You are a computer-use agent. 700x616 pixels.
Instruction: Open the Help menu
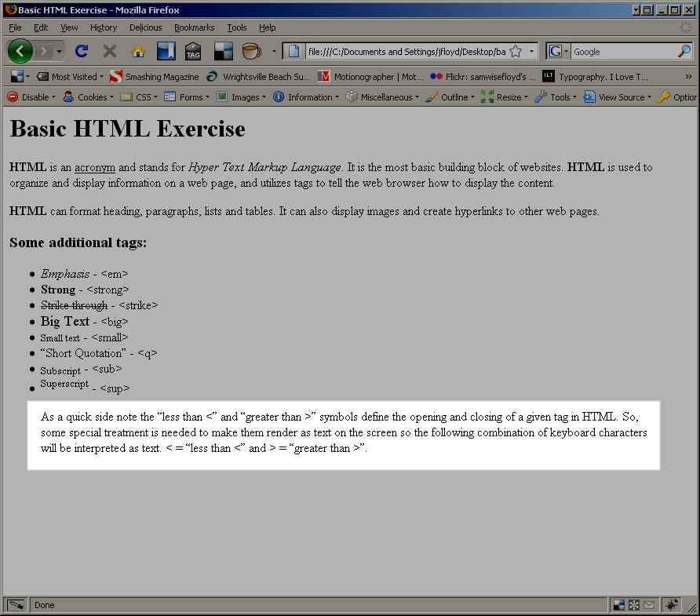click(267, 27)
